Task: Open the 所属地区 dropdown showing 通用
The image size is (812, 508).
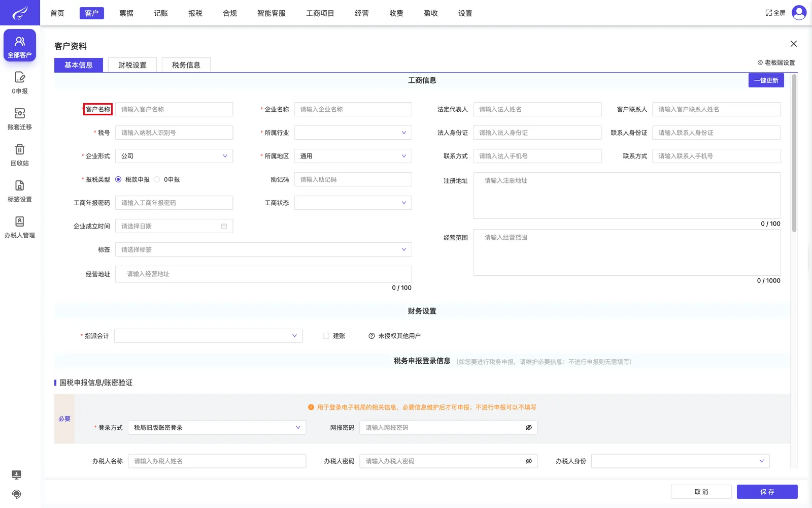Action: 353,156
